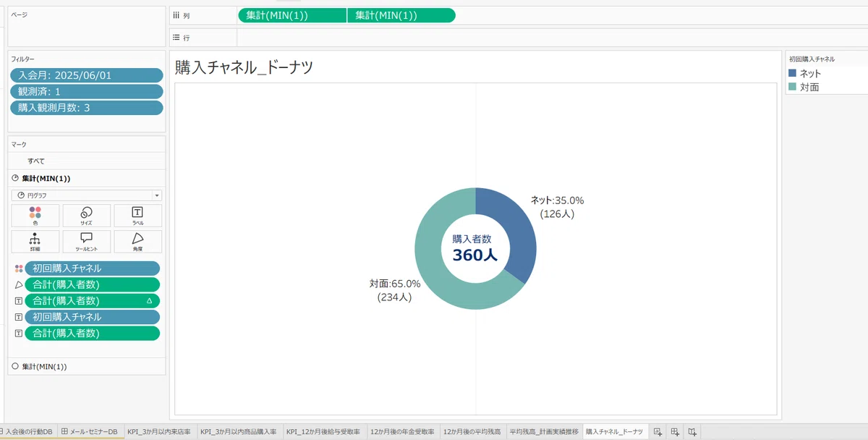
Task: Open the 色 (Color) marks card
Action: pyautogui.click(x=35, y=216)
